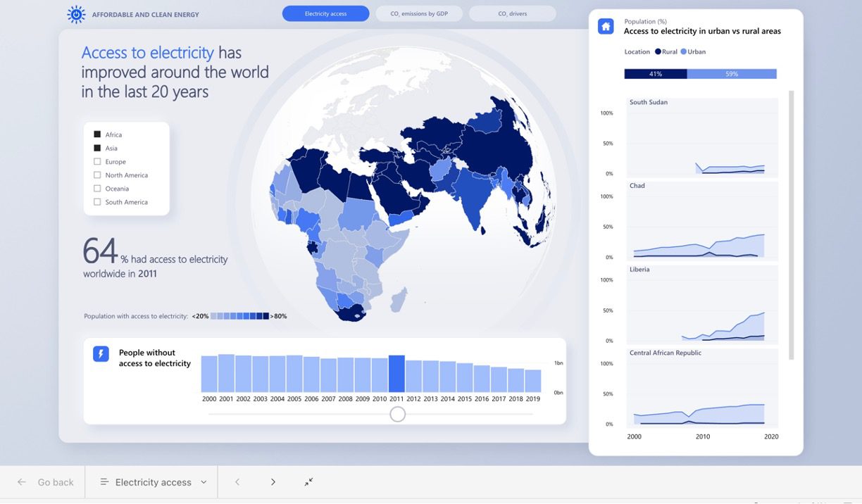Click the scrollbar in the urban vs rural panel
The width and height of the screenshot is (862, 504).
point(791,225)
